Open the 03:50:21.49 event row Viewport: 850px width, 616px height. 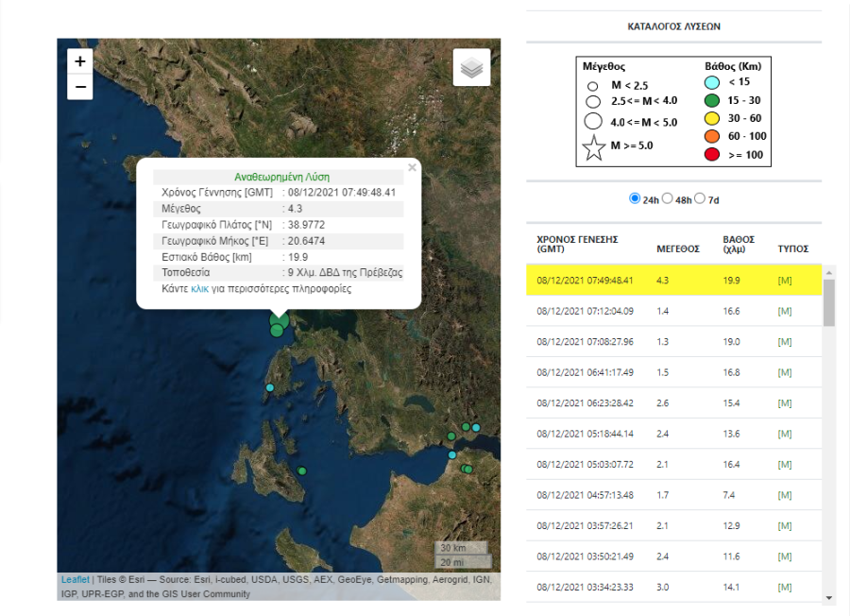pos(673,556)
